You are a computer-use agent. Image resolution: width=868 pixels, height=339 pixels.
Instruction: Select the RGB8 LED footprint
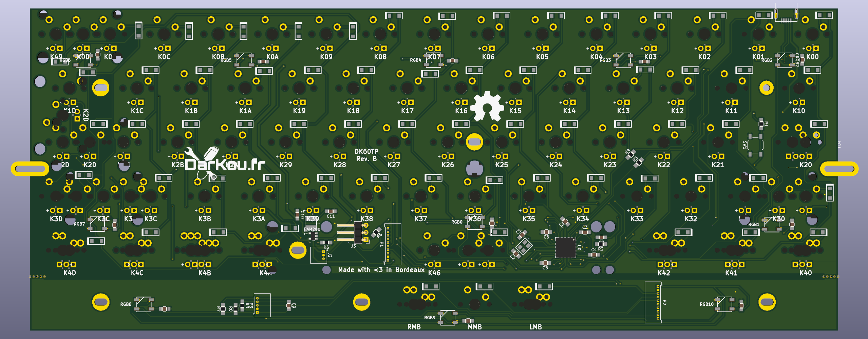click(144, 304)
